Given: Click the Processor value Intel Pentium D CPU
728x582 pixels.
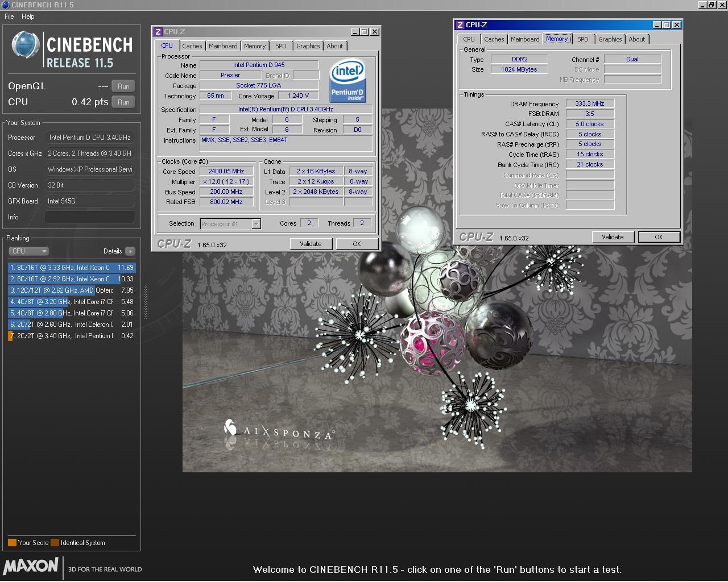Looking at the screenshot, I should [90, 138].
